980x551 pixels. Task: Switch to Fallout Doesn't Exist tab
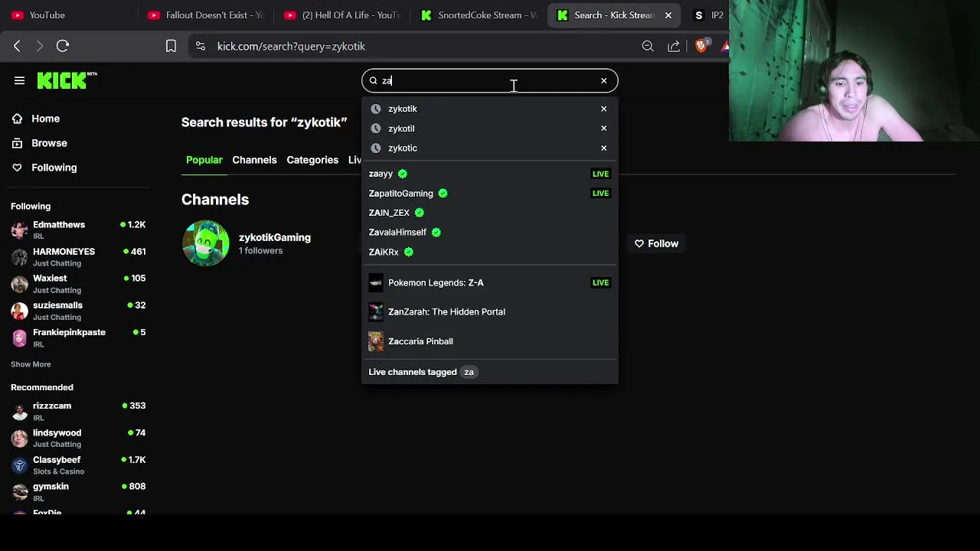point(205,15)
